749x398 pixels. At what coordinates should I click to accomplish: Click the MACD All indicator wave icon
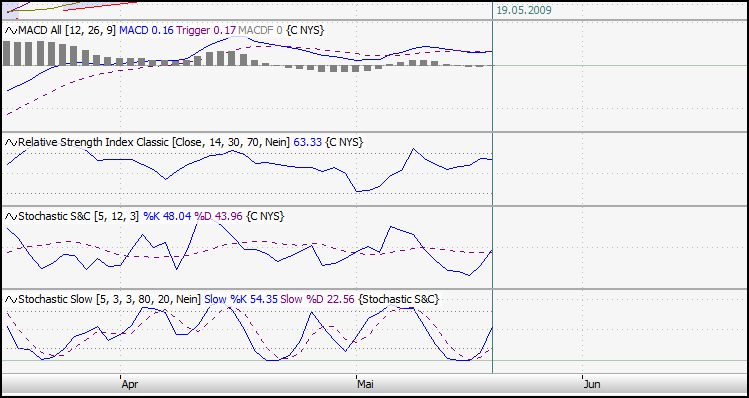point(11,31)
